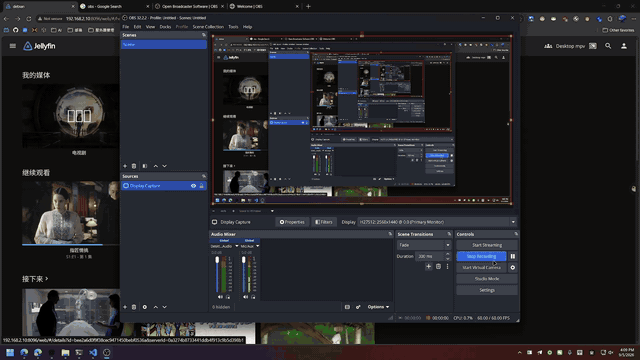Viewport: 640px width, 360px height.
Task: Open the Fade transition dropdown
Action: point(424,245)
